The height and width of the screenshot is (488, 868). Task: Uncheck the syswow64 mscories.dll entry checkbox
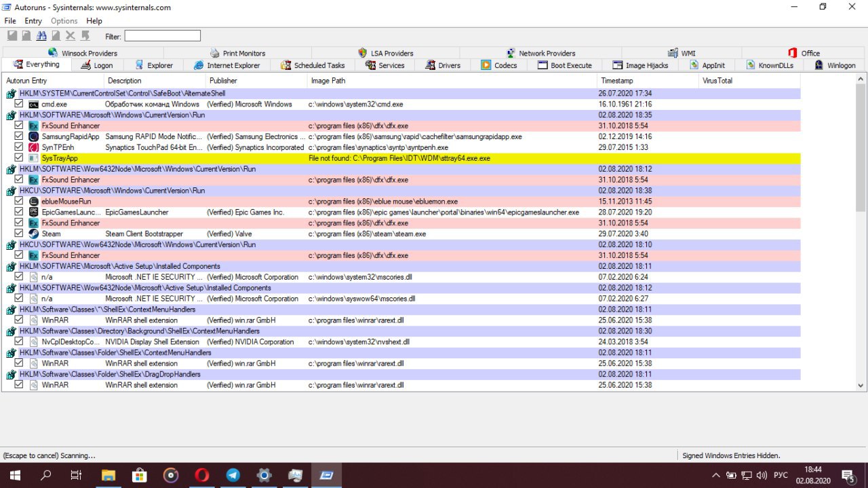click(x=19, y=299)
